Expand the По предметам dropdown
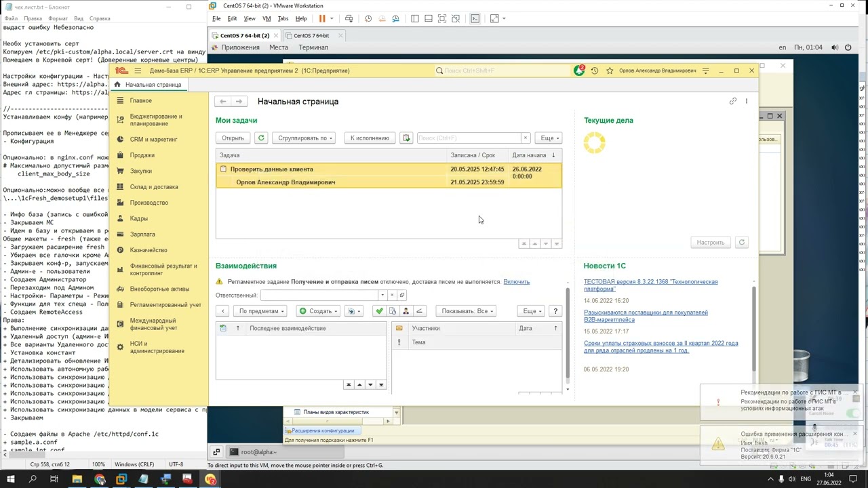868x488 pixels. click(x=262, y=311)
